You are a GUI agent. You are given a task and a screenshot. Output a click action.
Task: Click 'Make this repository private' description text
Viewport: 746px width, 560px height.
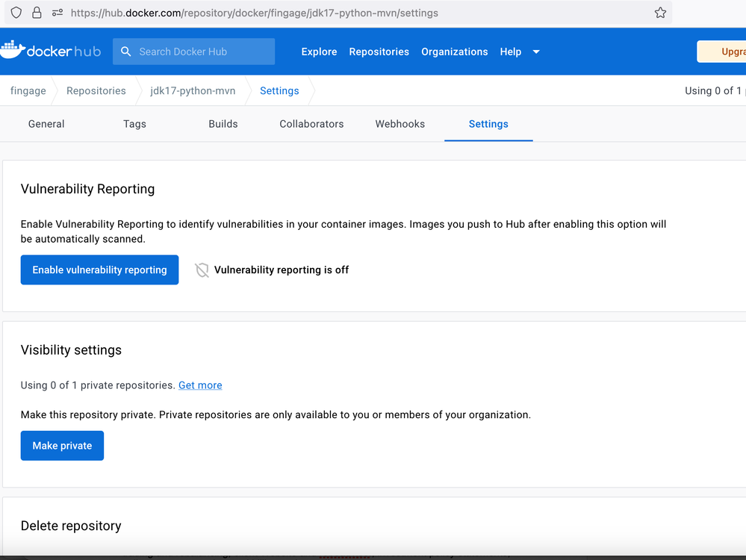coord(276,414)
